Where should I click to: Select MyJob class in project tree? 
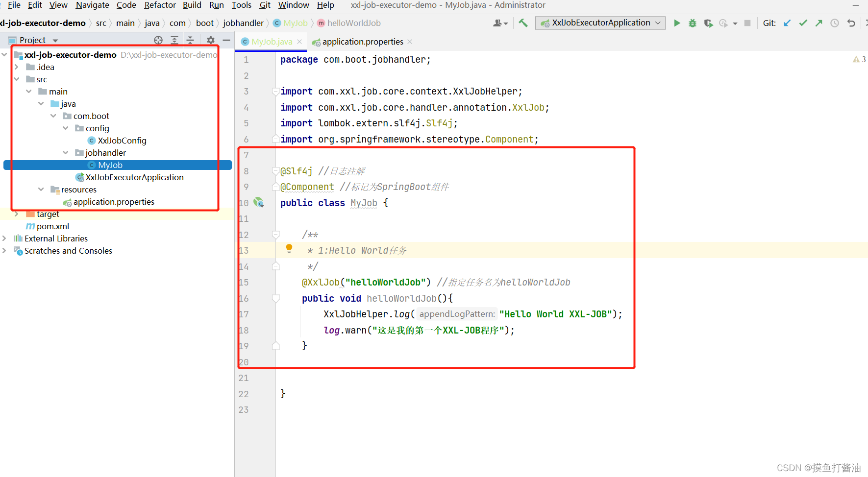[x=118, y=165]
